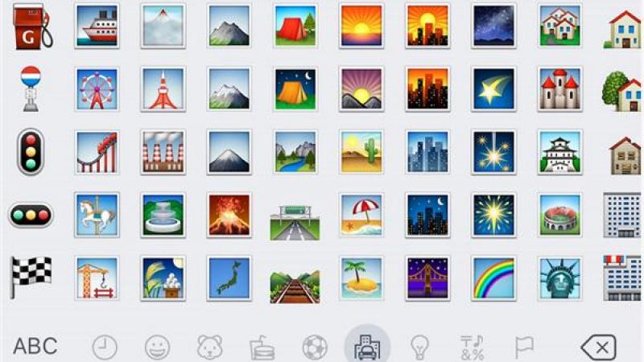
Task: Select the fountain emoji
Action: click(163, 215)
